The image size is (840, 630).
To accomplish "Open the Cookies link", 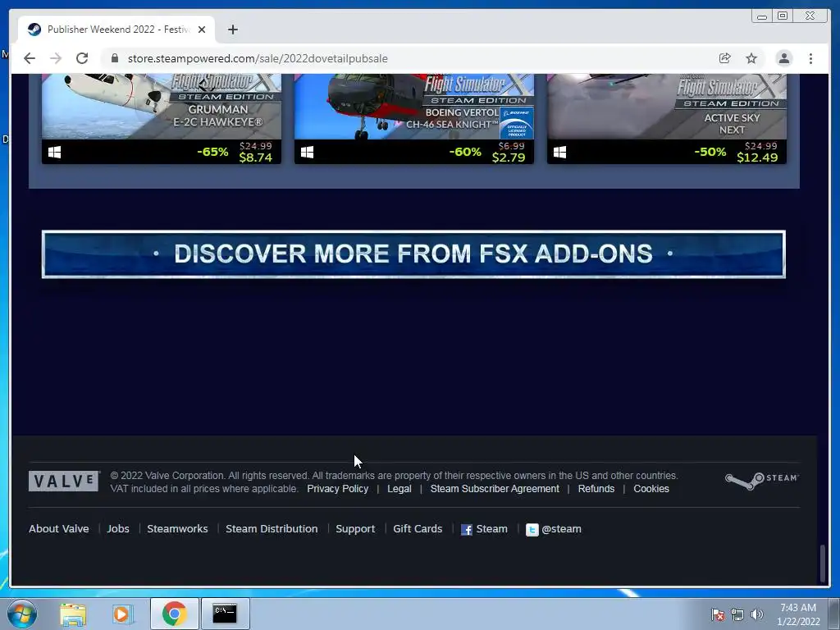I will pos(651,489).
